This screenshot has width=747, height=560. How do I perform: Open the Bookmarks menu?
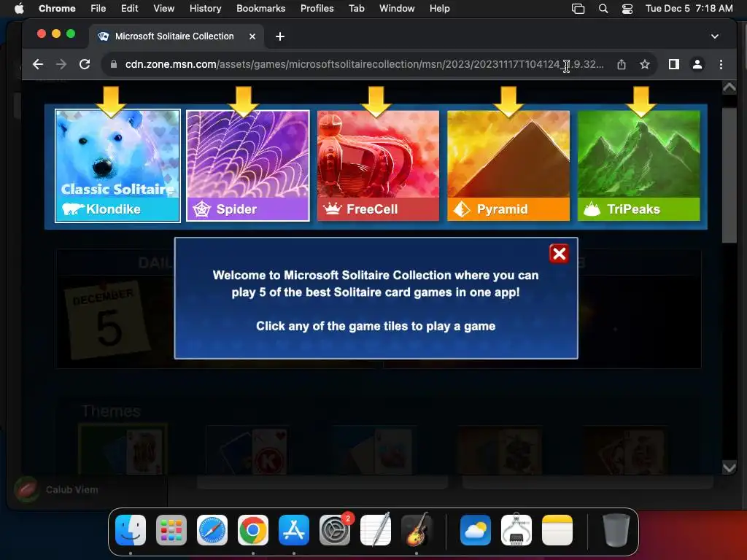(260, 8)
